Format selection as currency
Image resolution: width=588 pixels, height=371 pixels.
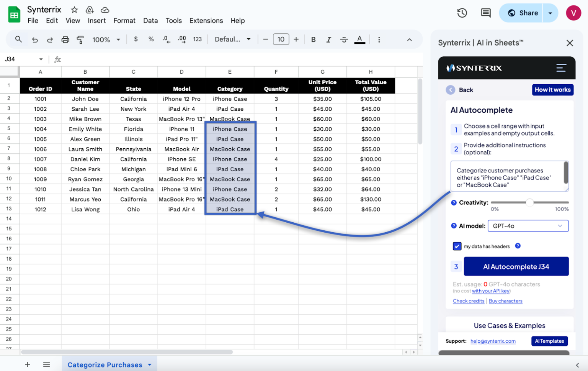136,39
